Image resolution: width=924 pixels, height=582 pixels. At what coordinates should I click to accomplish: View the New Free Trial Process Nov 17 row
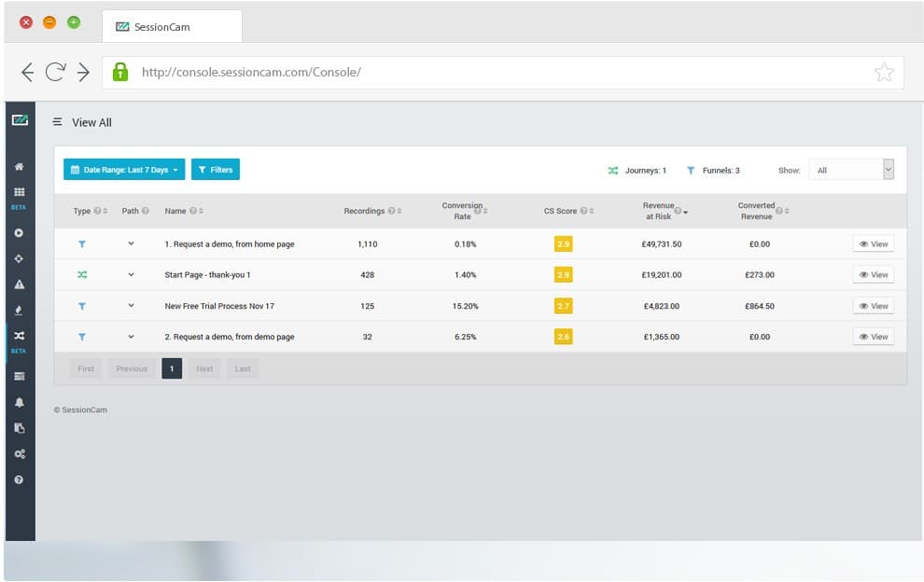pos(873,306)
